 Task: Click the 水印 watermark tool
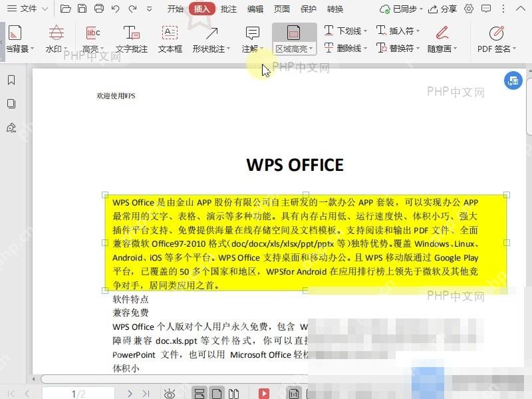click(x=57, y=39)
